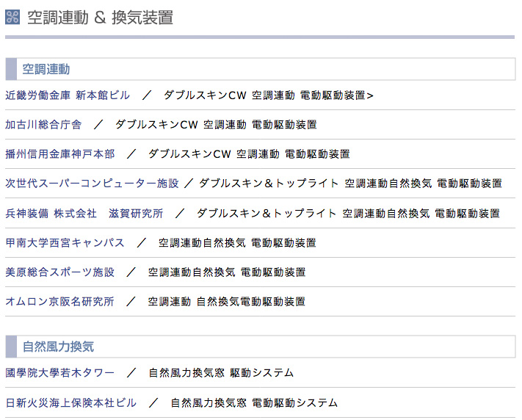Image resolution: width=522 pixels, height=420 pixels.
Task: Open オムロン京阪名研究所 link
Action: [60, 302]
